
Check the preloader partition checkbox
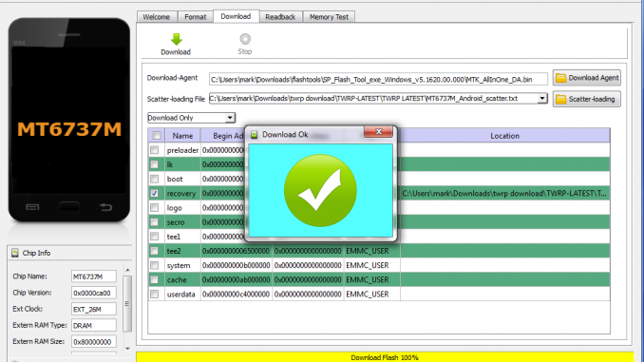[x=155, y=150]
